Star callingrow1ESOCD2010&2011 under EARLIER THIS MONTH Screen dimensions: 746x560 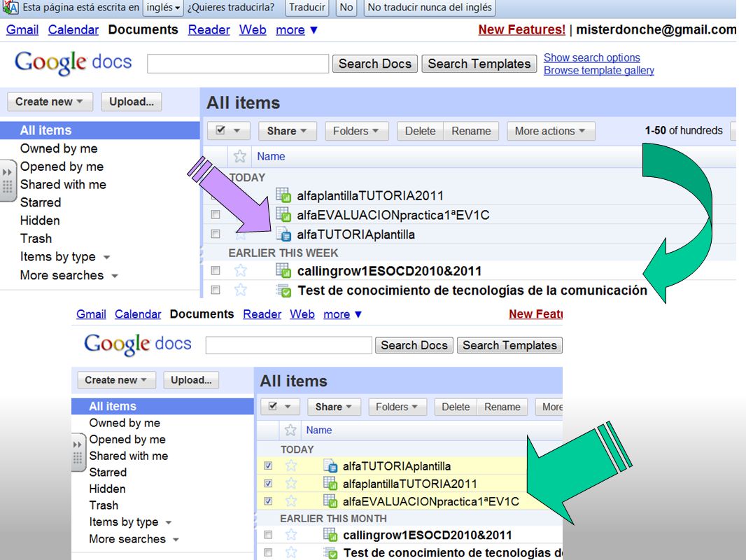click(291, 535)
